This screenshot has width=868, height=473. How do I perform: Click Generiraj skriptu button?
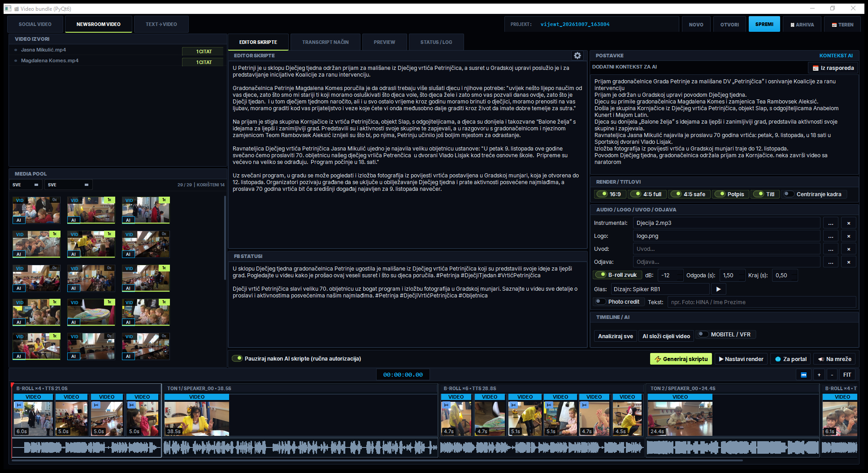[681, 359]
